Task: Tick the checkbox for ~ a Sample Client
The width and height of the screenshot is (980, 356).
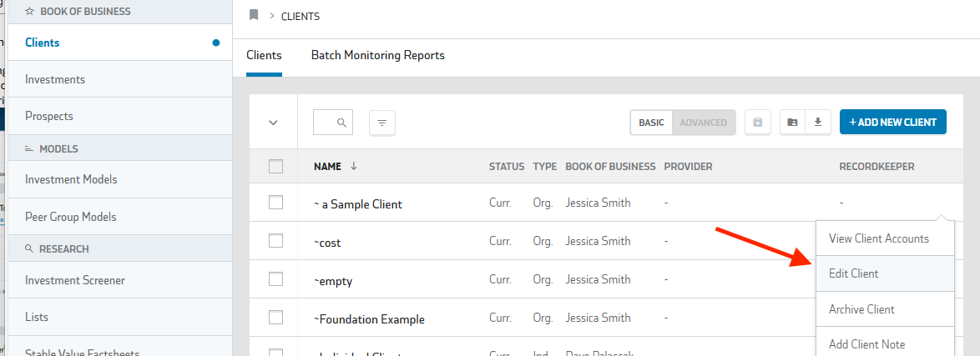Action: 276,203
